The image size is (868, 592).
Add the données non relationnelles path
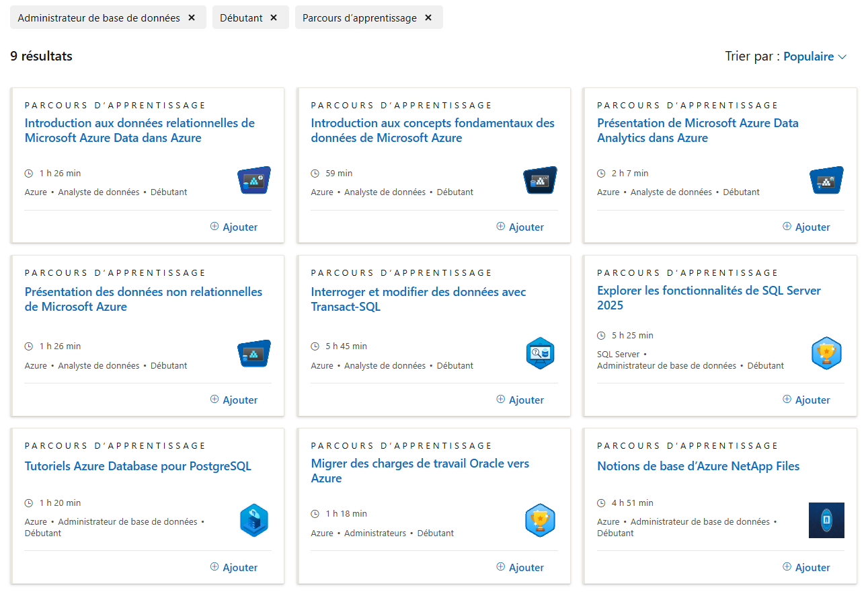pyautogui.click(x=234, y=400)
